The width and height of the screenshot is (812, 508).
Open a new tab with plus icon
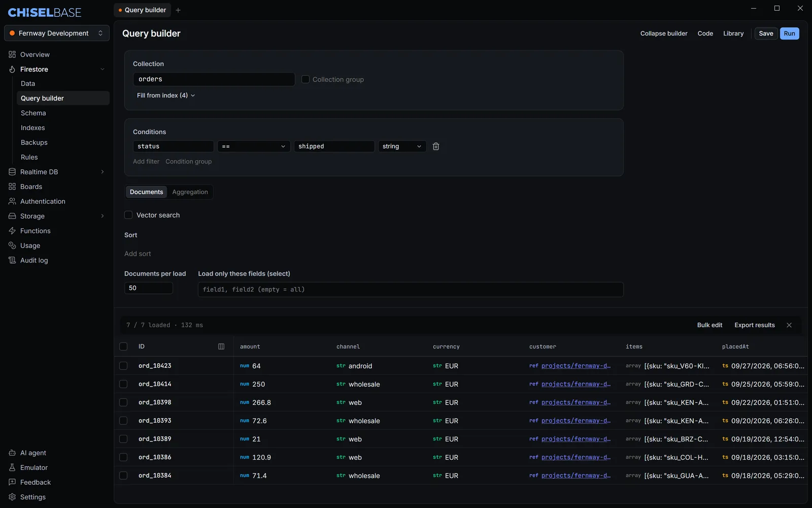click(x=178, y=10)
